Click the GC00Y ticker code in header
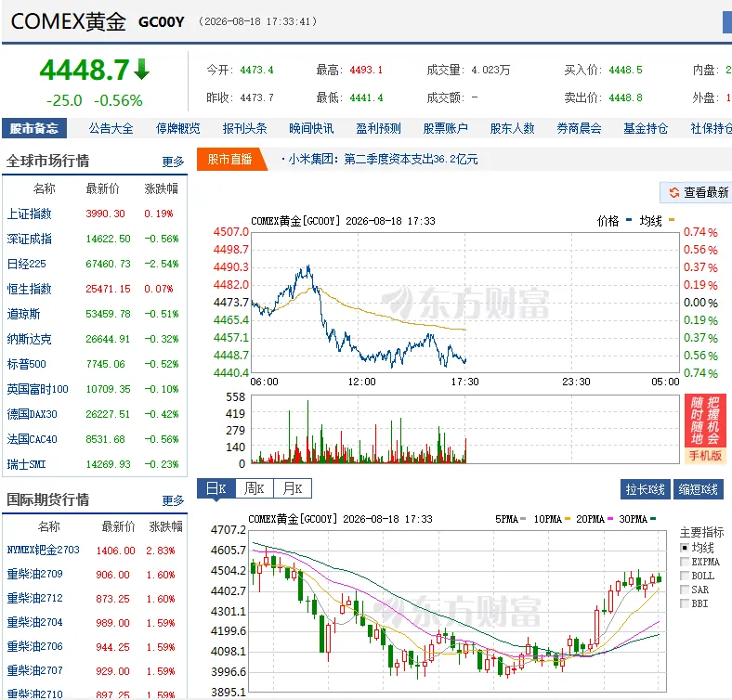Screen dimensions: 732x700 162,22
